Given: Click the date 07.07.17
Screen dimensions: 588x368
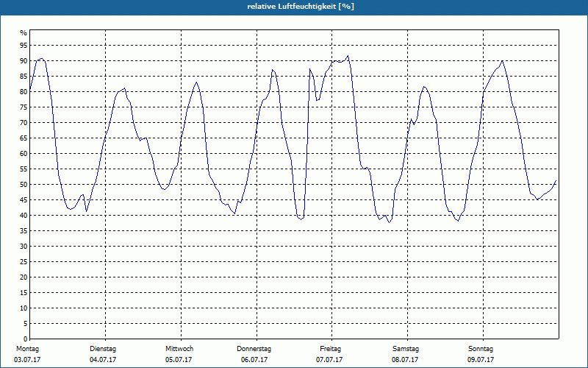Looking at the screenshot, I should coord(329,360).
